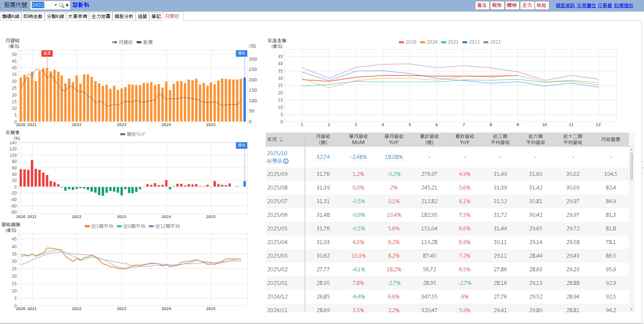This screenshot has width=644, height=324.
Task: Sort table by 年月 using sort arrows
Action: point(281,139)
